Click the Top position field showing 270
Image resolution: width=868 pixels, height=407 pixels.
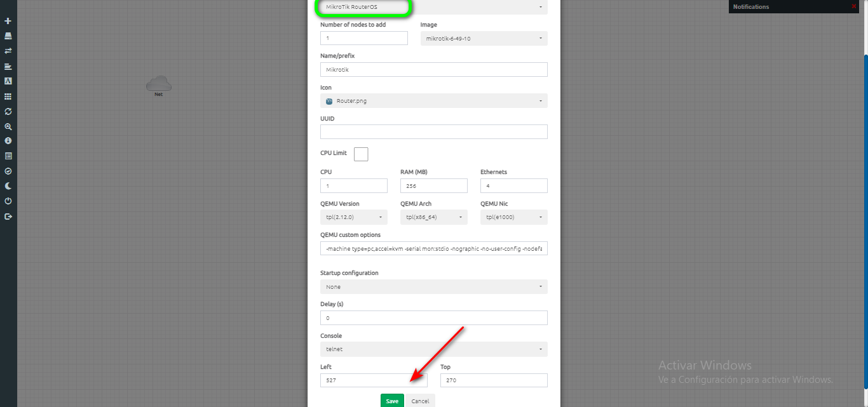pos(494,380)
